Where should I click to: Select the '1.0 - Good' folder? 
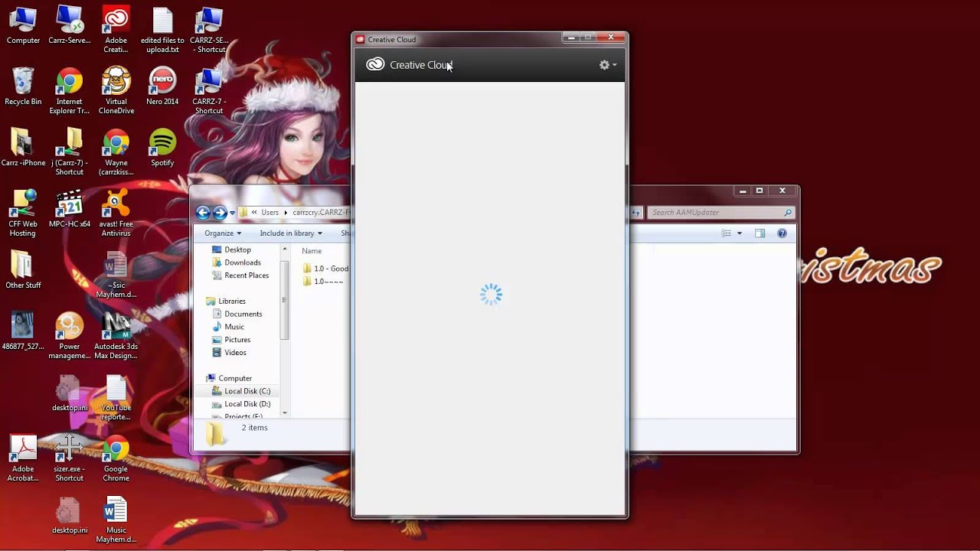[326, 269]
